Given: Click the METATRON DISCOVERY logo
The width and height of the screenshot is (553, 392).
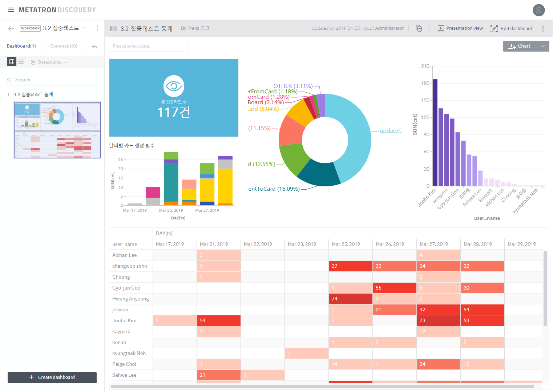Looking at the screenshot, I should [57, 10].
